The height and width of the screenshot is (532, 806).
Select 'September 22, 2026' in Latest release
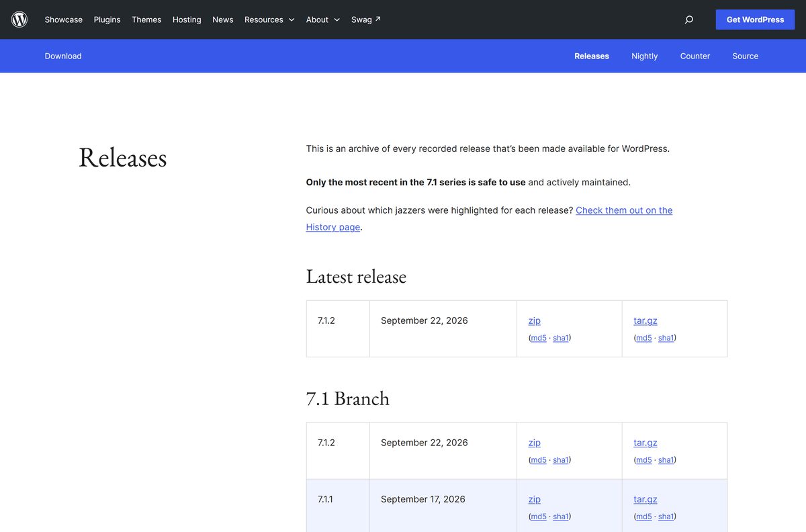pyautogui.click(x=424, y=320)
